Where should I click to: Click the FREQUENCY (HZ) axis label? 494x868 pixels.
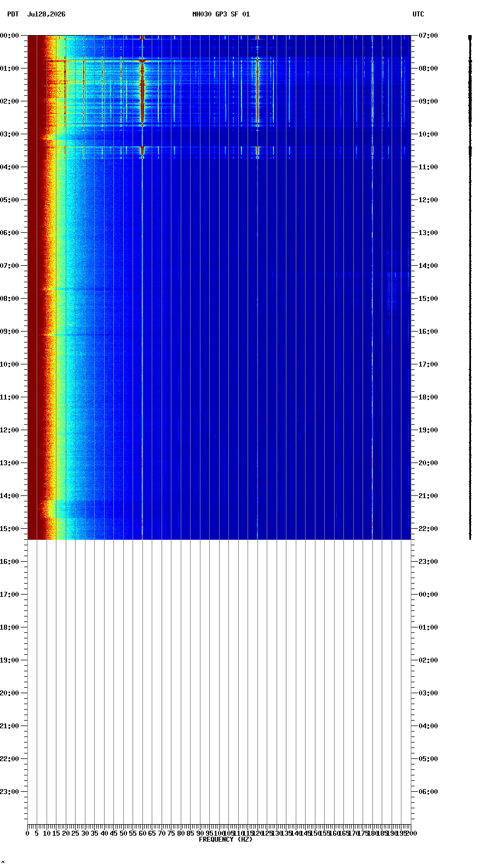click(226, 840)
